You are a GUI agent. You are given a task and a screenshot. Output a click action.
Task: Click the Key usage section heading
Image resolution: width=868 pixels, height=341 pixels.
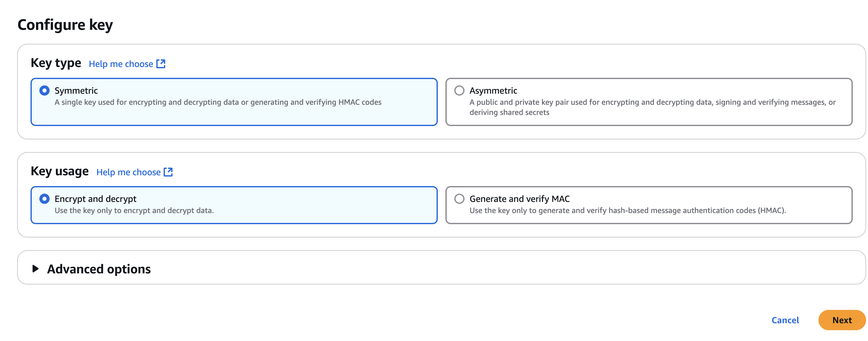(x=60, y=171)
